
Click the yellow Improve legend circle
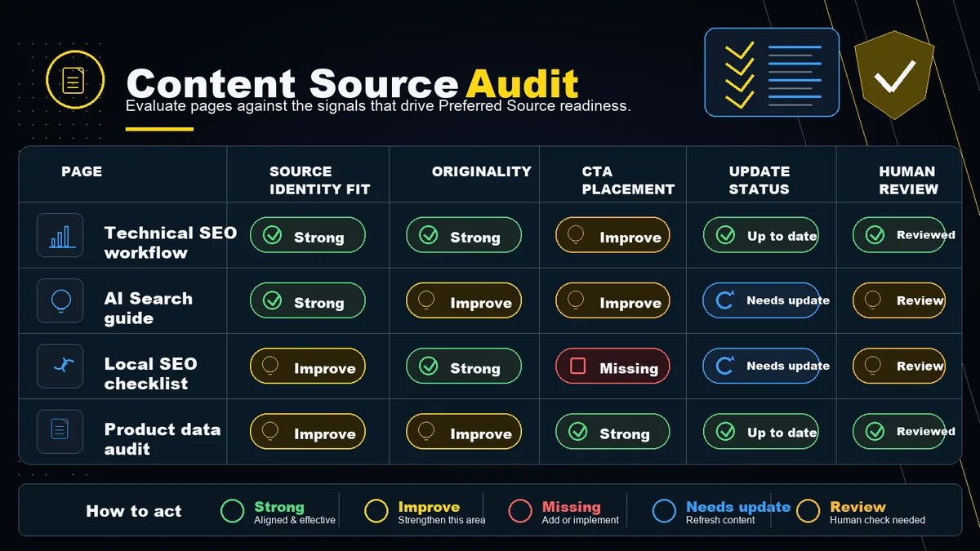click(376, 511)
